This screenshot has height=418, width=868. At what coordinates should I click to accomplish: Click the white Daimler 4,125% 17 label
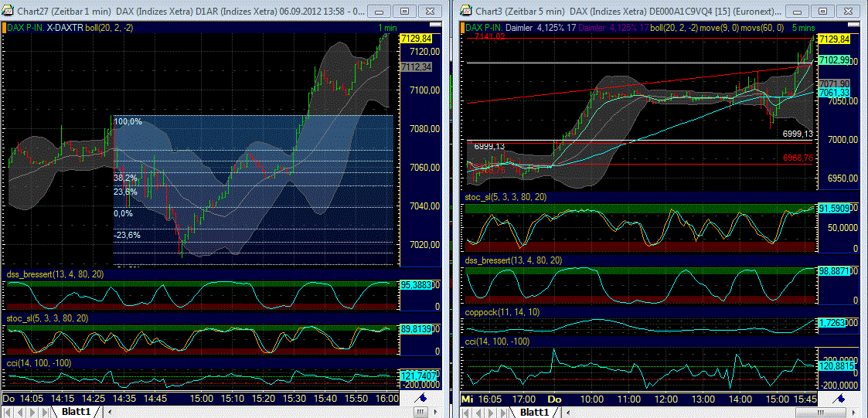coord(540,27)
